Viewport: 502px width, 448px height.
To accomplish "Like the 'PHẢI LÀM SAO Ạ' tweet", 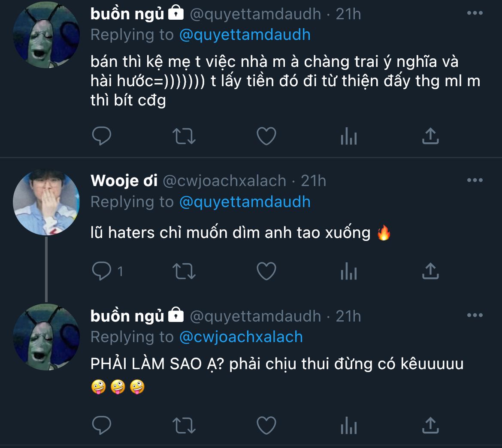I will point(266,425).
